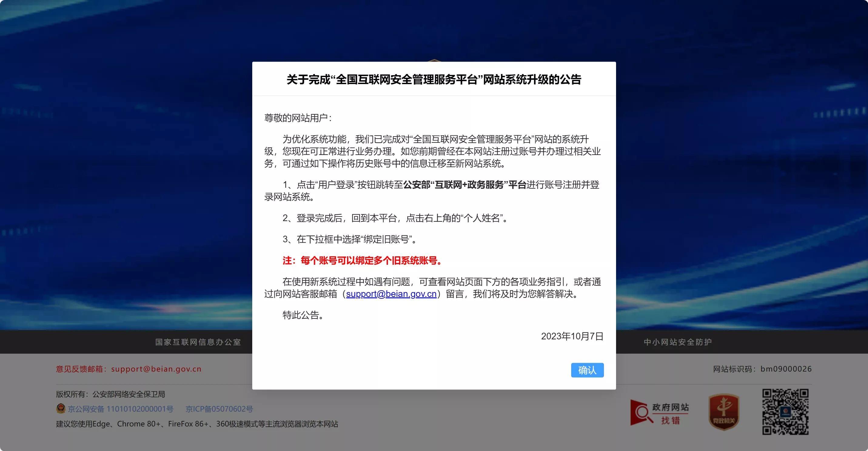
Task: Open the 国家互联网信息办公室 footer link
Action: click(x=198, y=342)
